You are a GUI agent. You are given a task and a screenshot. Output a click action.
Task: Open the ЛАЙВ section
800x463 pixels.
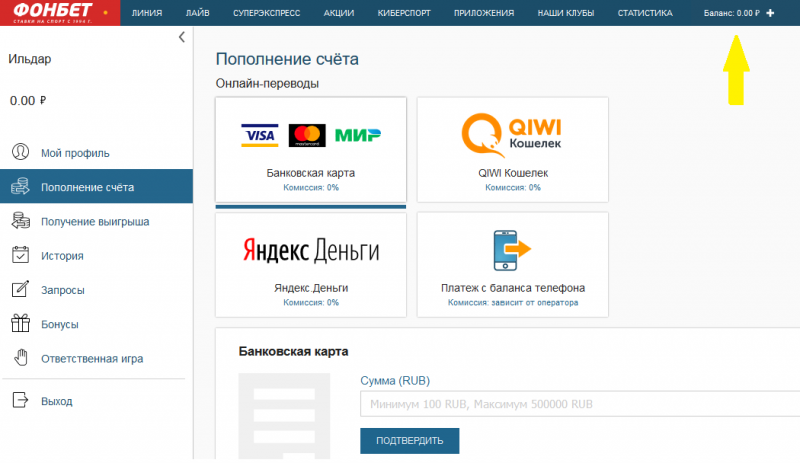pyautogui.click(x=197, y=13)
